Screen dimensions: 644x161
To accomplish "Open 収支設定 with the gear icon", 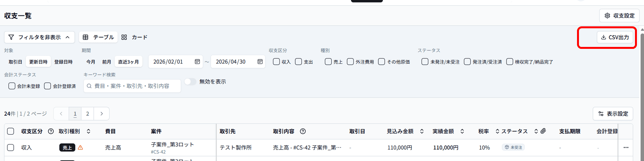I will pos(619,16).
